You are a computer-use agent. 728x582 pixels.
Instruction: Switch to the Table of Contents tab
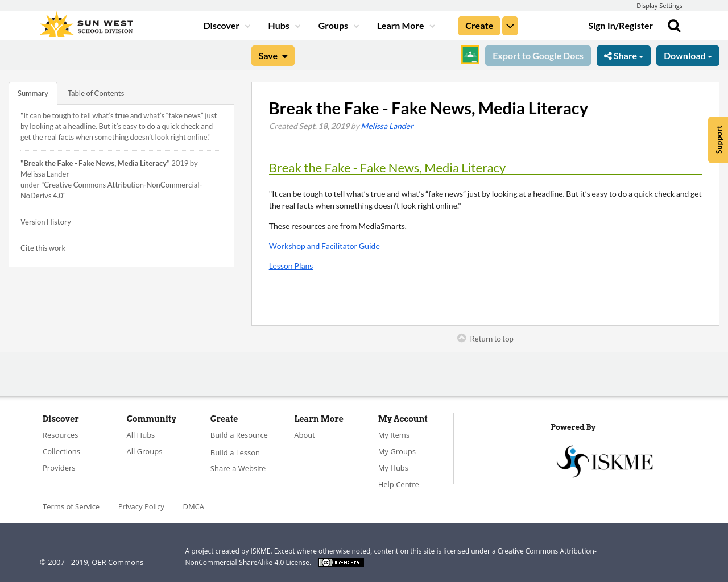[x=96, y=92]
